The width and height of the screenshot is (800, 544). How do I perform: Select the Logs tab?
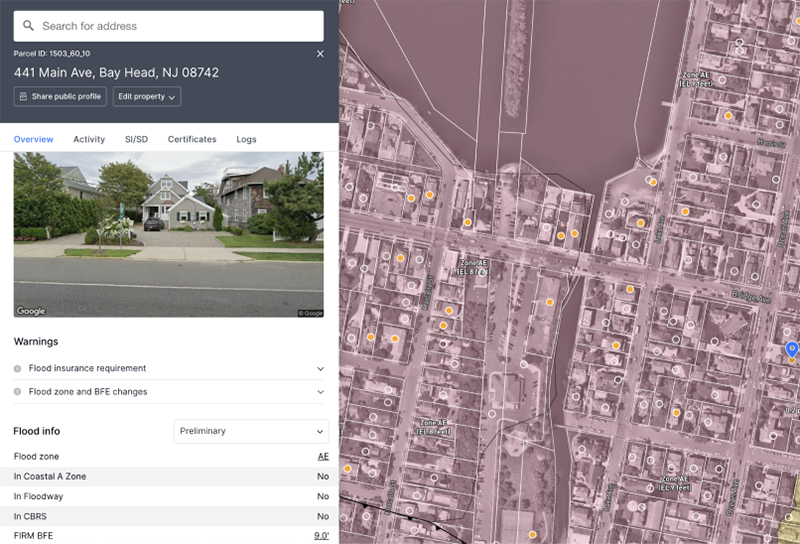click(x=246, y=139)
